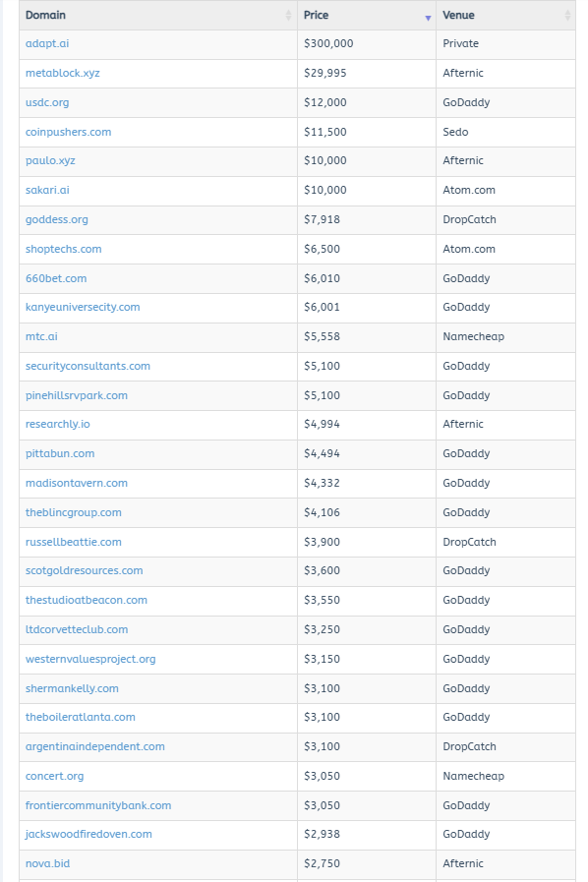Sort table by Domain column arrows
This screenshot has width=588, height=882.
pyautogui.click(x=289, y=16)
